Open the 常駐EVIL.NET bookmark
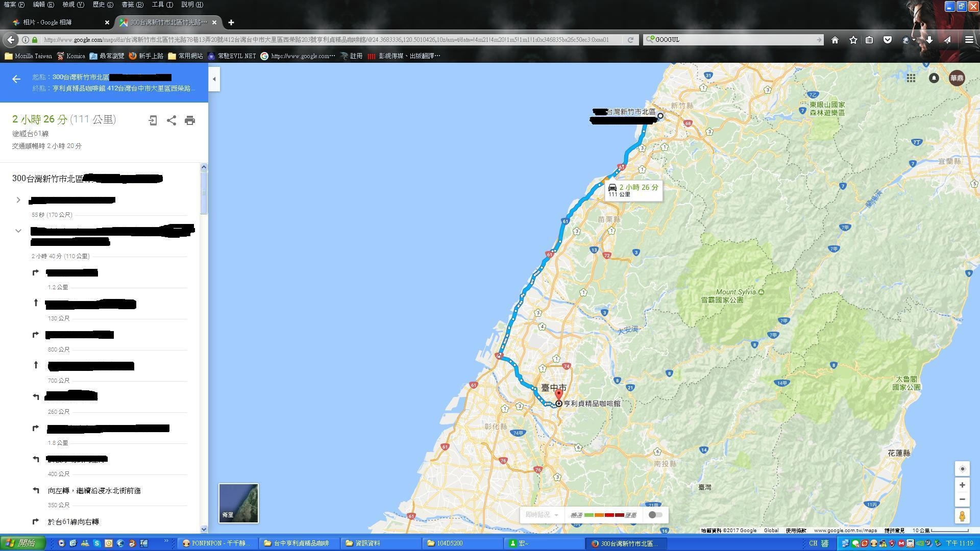The image size is (980, 551). point(232,56)
